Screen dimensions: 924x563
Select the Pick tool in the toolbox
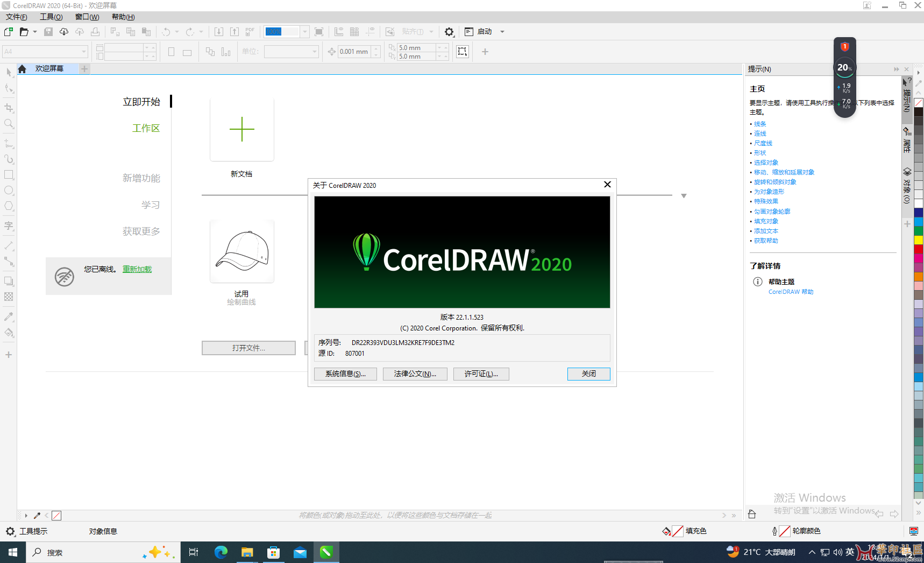tap(9, 72)
